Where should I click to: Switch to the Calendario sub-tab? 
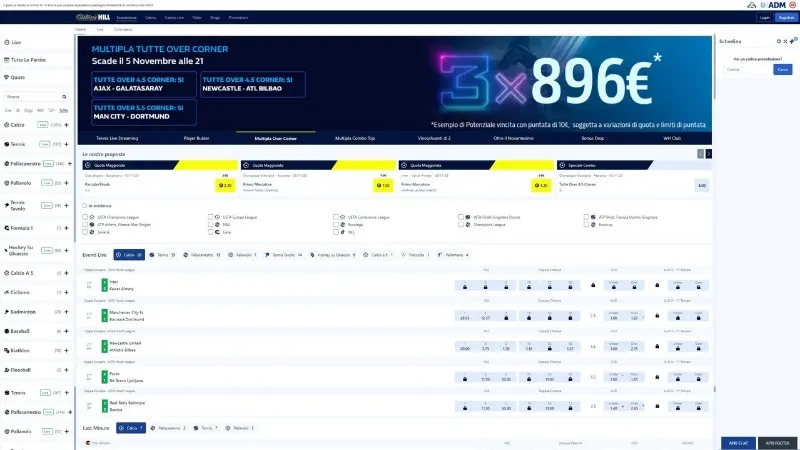[123, 30]
